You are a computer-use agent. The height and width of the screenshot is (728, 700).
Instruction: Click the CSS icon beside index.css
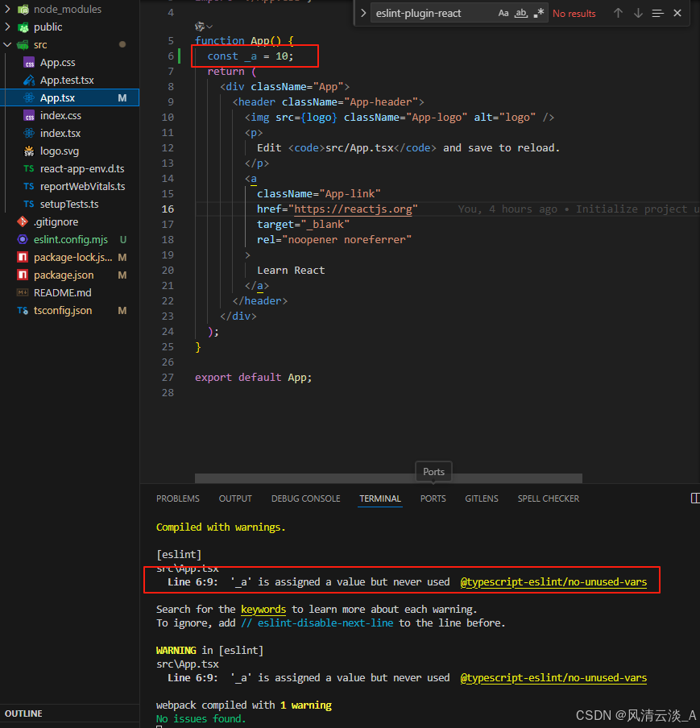pyautogui.click(x=29, y=115)
